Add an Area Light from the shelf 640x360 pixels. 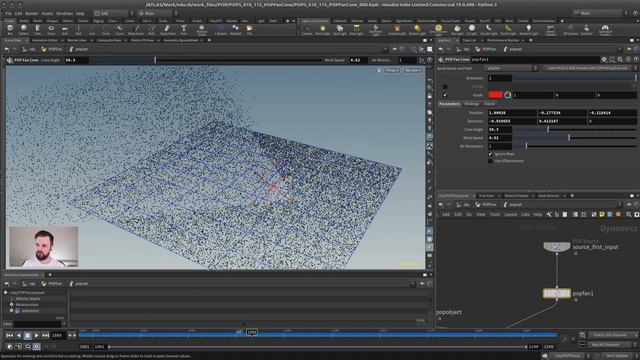356,29
